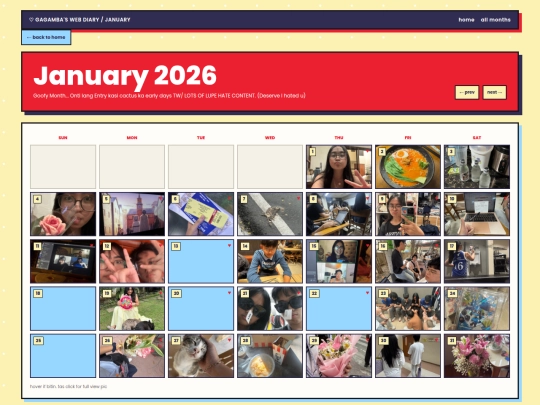Click the heart icon on January 22
Viewport: 540px width, 405px height.
[367, 293]
